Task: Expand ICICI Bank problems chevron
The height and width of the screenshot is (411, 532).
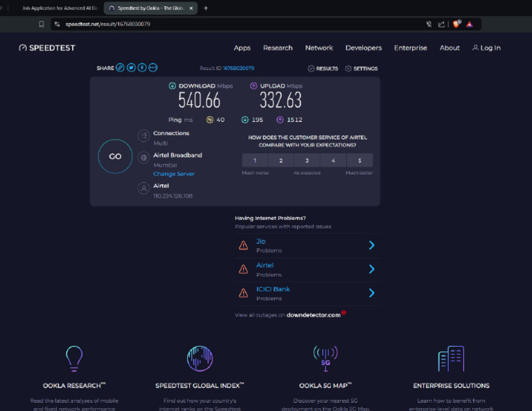Action: [x=371, y=293]
